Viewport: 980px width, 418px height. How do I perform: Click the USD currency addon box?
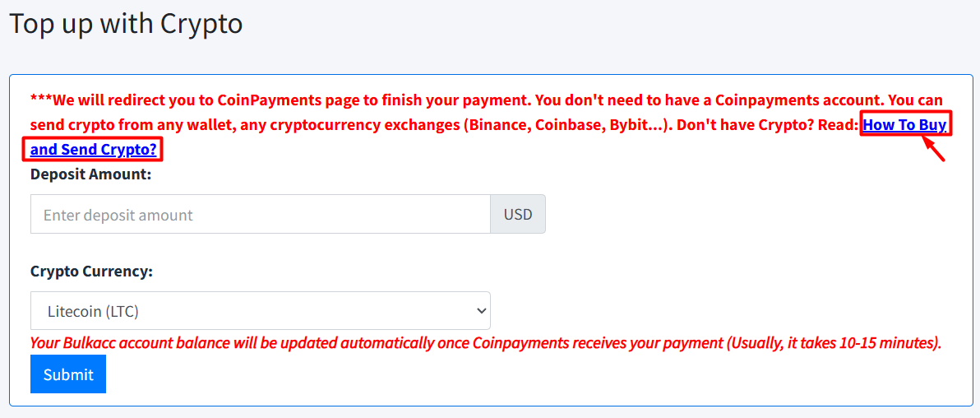pos(518,215)
